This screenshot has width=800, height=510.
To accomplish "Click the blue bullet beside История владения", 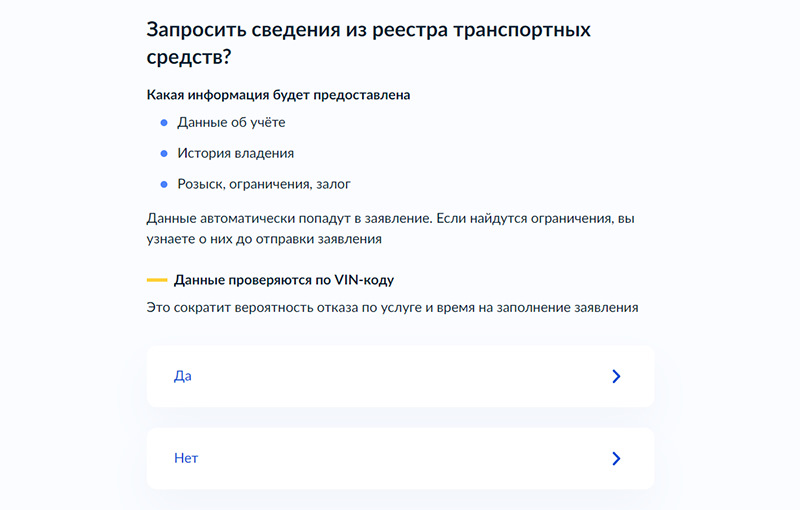I will coord(164,154).
